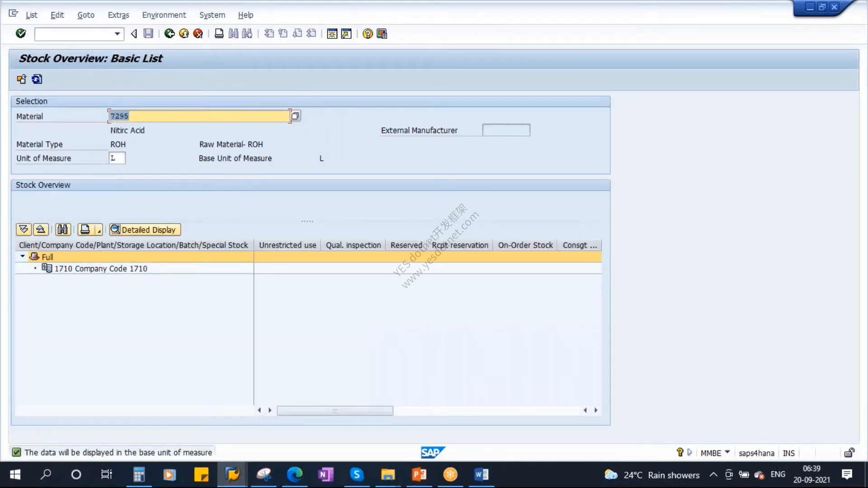Click the red Cancel icon

[x=198, y=33]
